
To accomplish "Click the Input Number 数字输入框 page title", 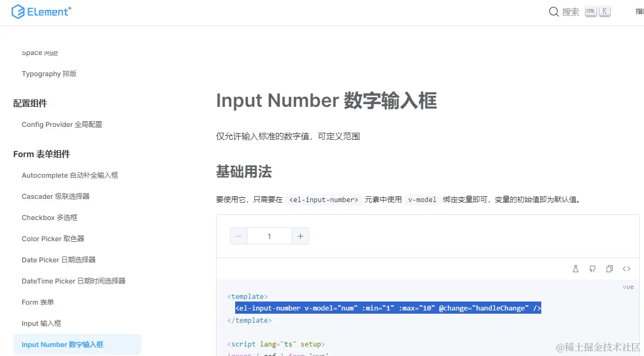I will point(326,101).
